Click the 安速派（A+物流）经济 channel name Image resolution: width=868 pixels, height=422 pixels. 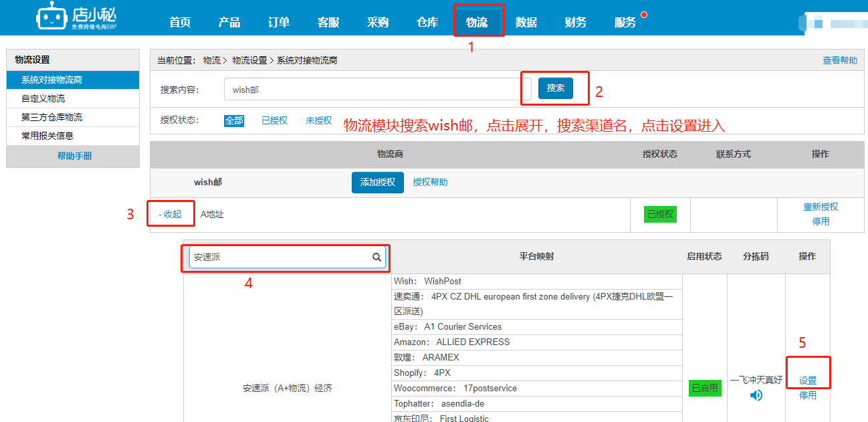(288, 388)
